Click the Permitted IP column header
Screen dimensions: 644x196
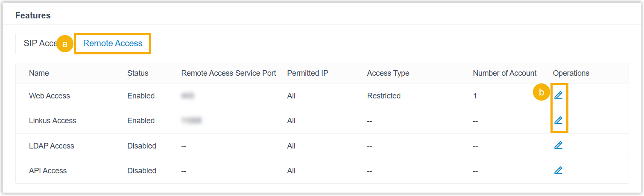(x=307, y=73)
